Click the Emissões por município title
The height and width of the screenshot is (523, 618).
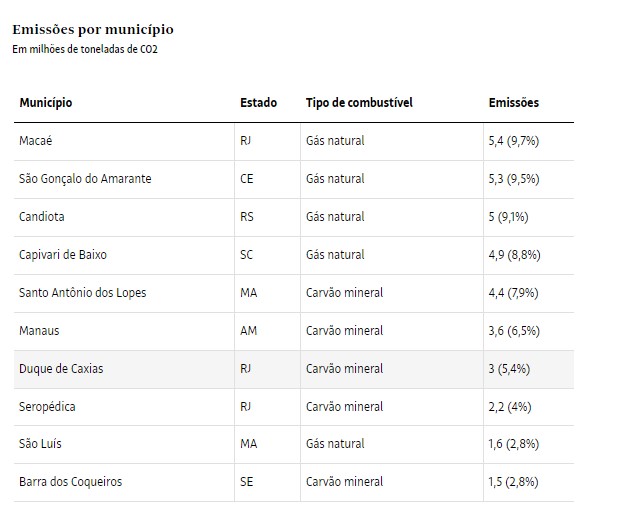pyautogui.click(x=93, y=30)
